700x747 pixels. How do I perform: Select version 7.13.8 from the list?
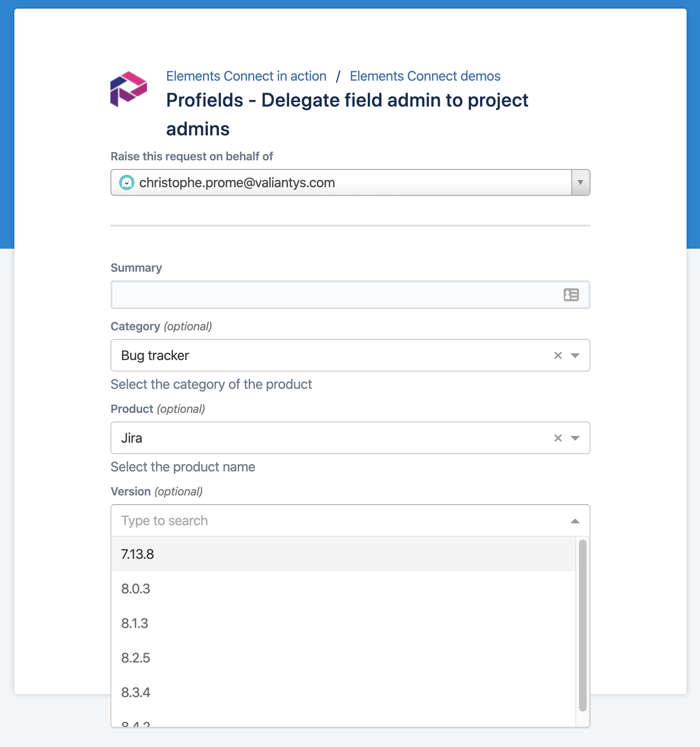click(137, 554)
